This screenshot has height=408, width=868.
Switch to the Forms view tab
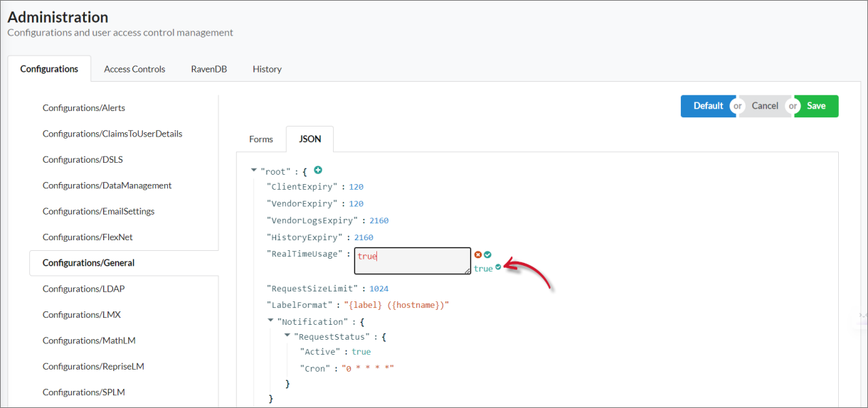261,139
